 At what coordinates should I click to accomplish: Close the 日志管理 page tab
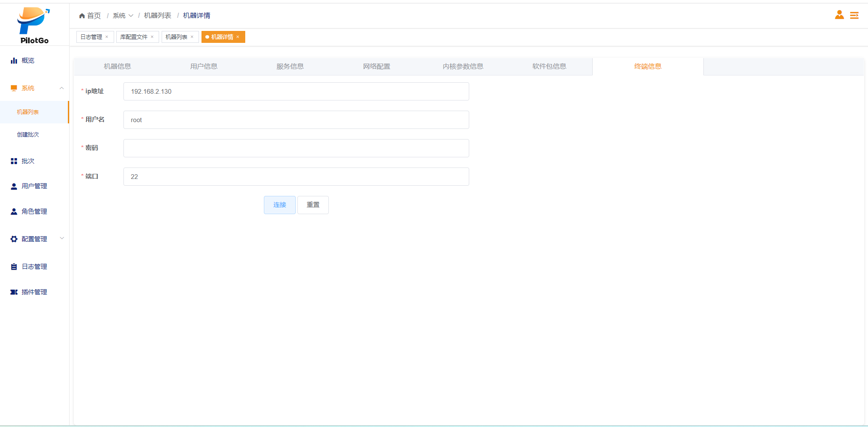107,37
